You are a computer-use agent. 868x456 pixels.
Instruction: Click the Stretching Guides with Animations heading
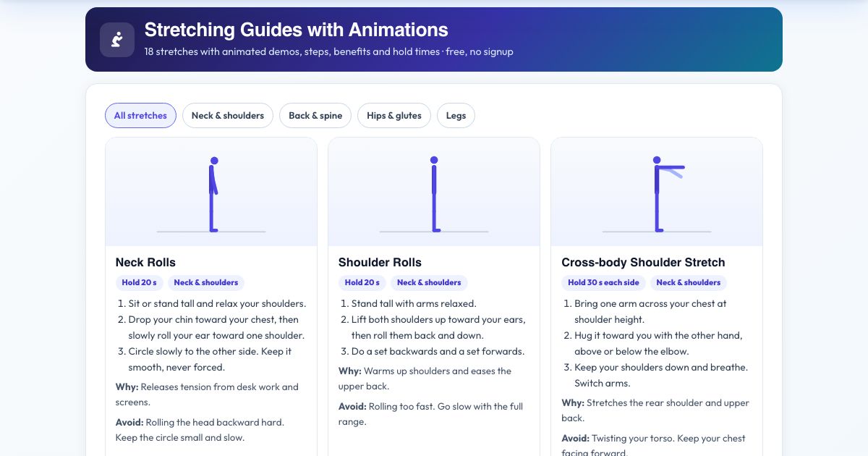click(x=296, y=30)
